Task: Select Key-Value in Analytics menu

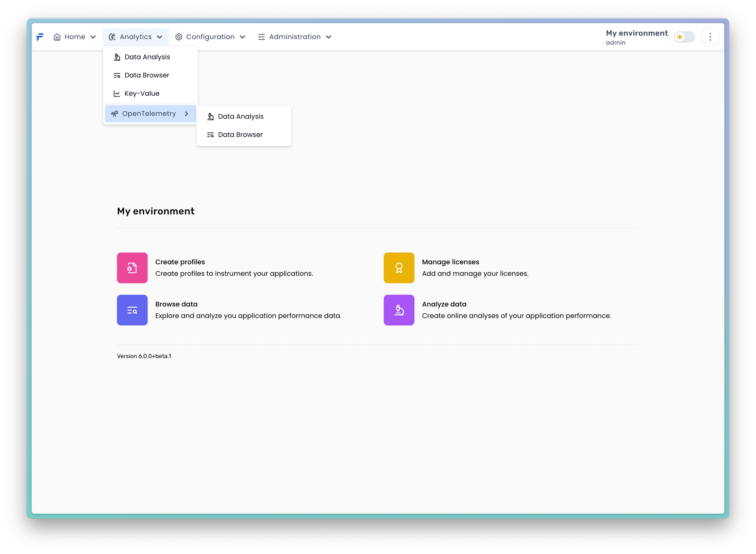Action: 142,93
